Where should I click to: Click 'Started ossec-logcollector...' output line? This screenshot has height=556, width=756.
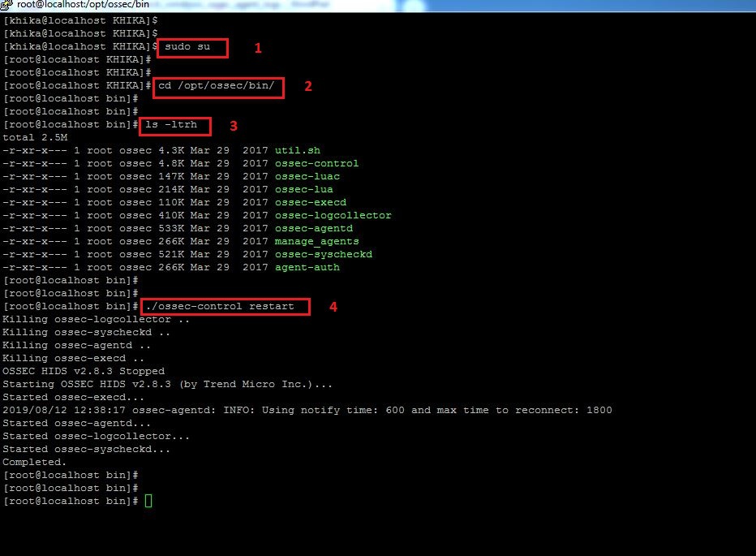96,437
